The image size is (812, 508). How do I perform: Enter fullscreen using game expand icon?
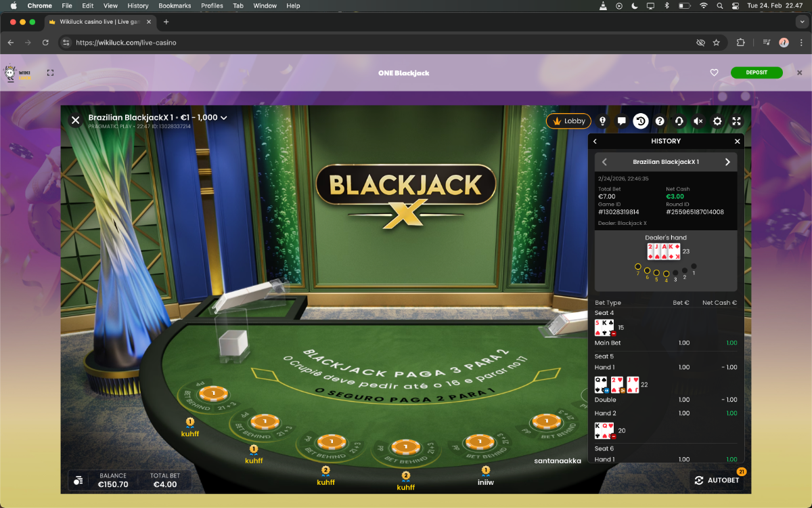[x=736, y=121]
